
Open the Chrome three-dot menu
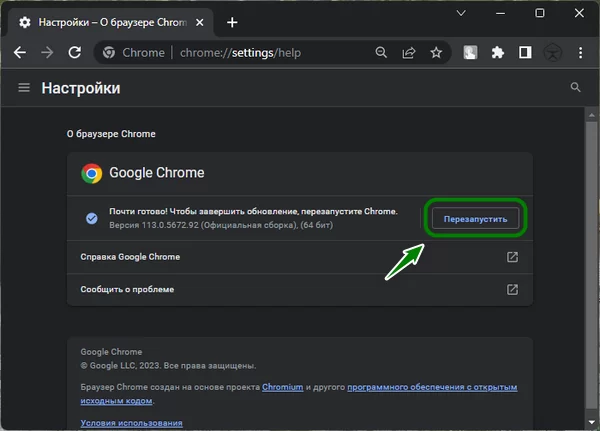(x=580, y=52)
